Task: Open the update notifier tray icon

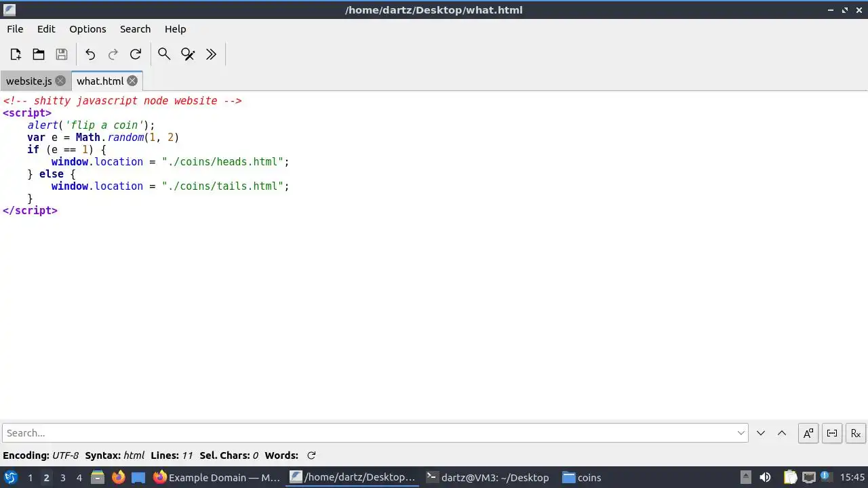Action: point(826,477)
